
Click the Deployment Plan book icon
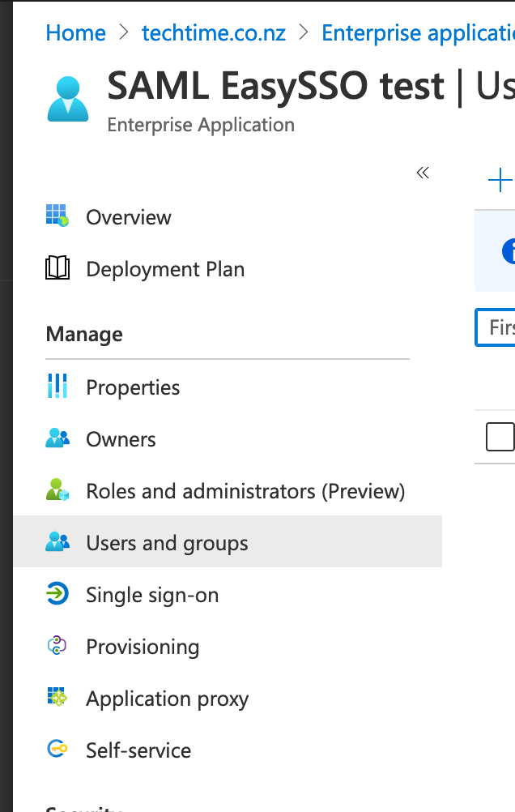point(57,267)
